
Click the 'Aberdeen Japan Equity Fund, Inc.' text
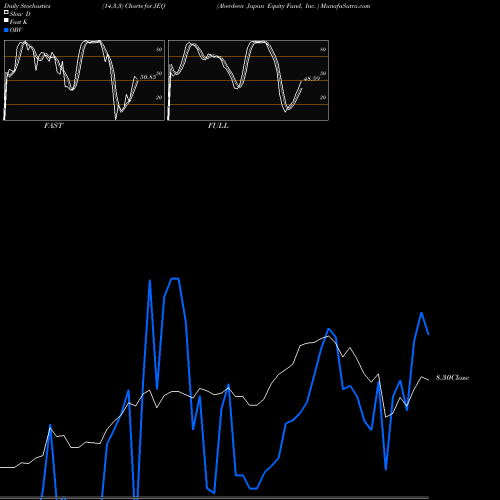pyautogui.click(x=267, y=6)
